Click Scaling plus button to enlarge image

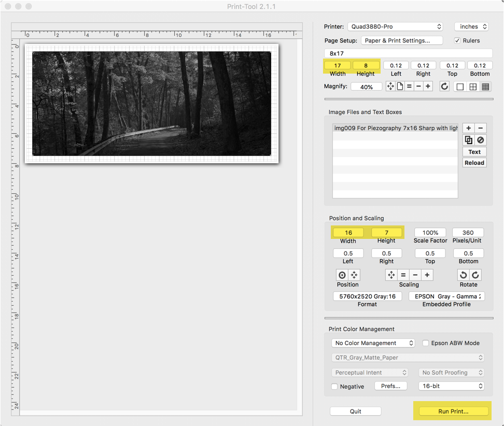428,275
